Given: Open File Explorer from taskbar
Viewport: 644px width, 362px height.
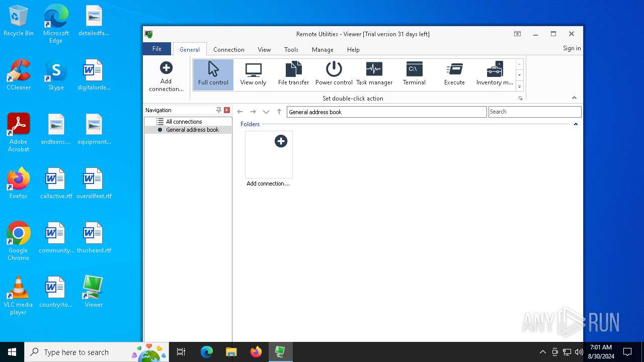Looking at the screenshot, I should tap(231, 352).
